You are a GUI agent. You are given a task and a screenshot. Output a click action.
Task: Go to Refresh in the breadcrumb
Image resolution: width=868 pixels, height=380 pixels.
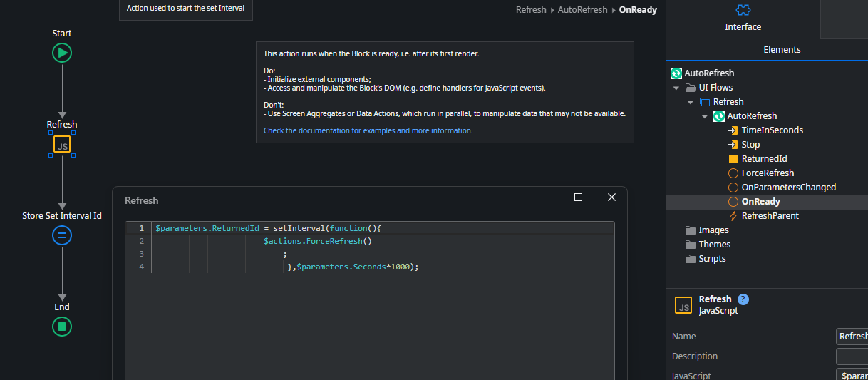coord(531,10)
